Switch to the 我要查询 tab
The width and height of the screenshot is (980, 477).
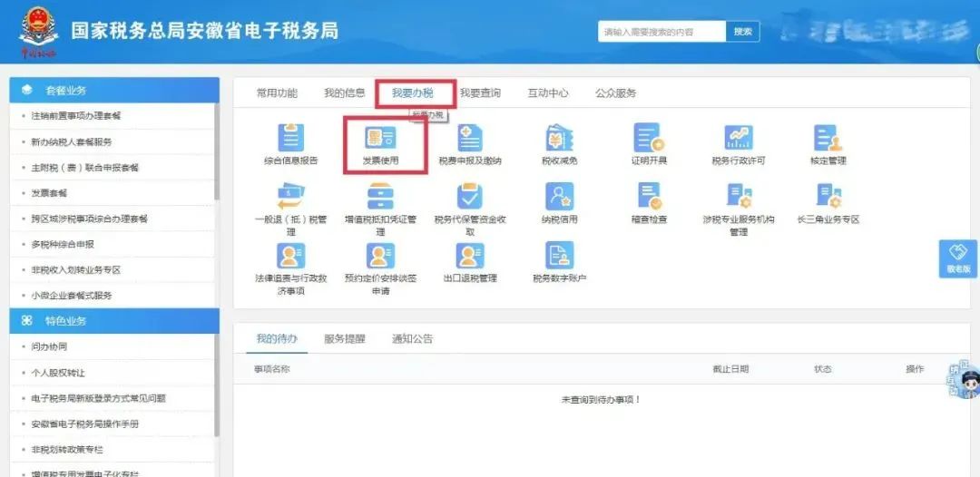pyautogui.click(x=480, y=93)
